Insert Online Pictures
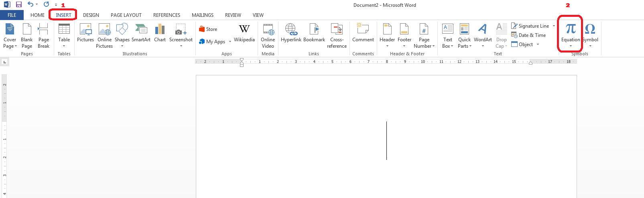Screen dimensions: 644x198 (x=104, y=36)
